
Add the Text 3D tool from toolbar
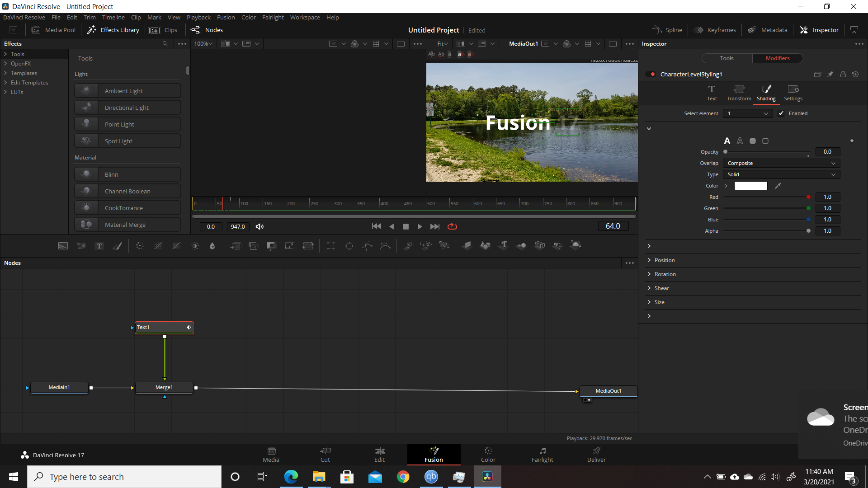pyautogui.click(x=503, y=245)
